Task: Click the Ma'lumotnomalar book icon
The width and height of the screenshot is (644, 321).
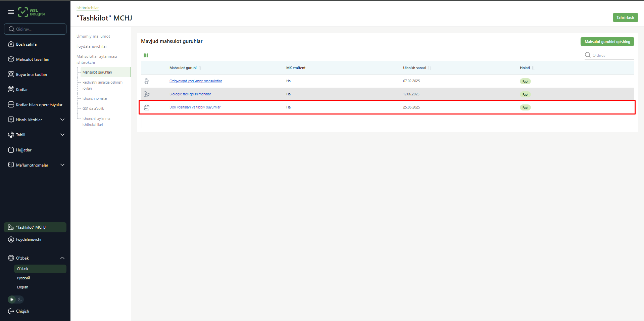Action: coord(11,165)
